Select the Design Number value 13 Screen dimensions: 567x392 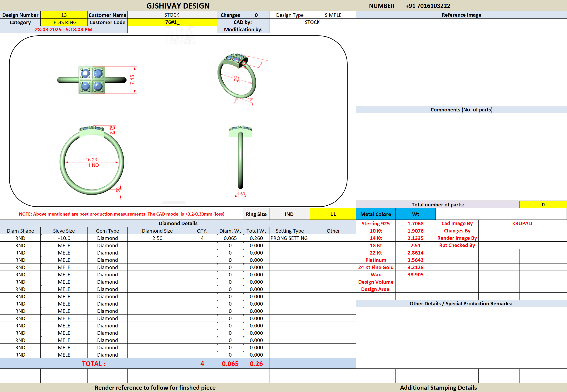(64, 15)
